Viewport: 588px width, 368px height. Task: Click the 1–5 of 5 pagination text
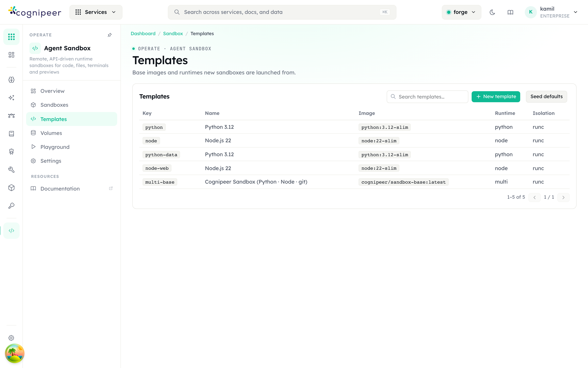point(516,197)
